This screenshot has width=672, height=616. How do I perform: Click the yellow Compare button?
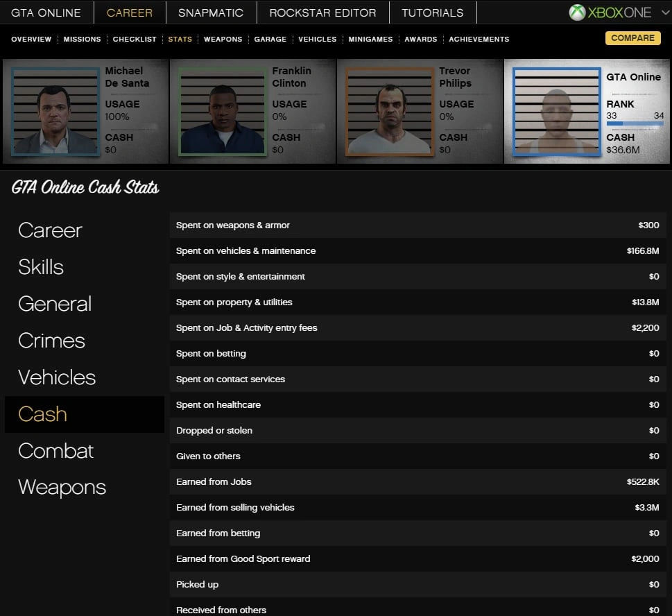[633, 38]
